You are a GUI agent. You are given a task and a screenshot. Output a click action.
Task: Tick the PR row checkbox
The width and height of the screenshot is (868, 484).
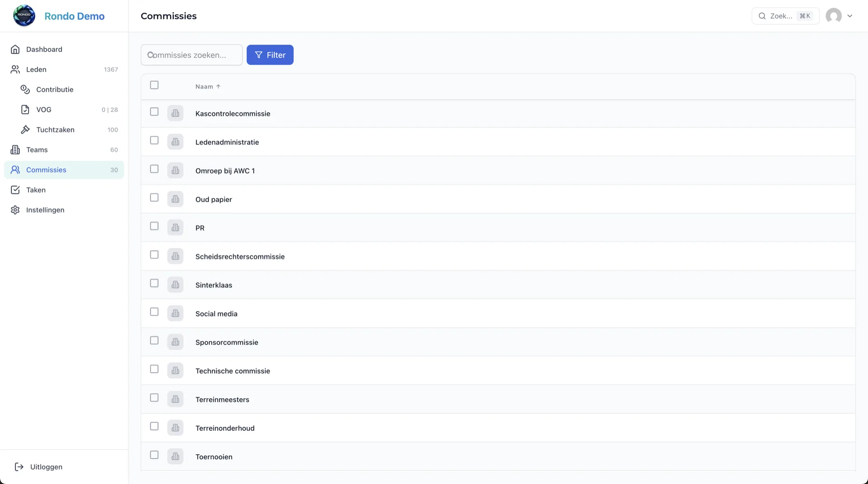(x=154, y=226)
